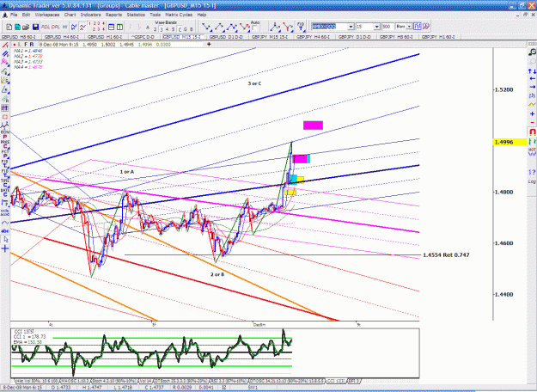The image size is (537, 392).
Task: Select wave band G button
Action: pos(186,29)
